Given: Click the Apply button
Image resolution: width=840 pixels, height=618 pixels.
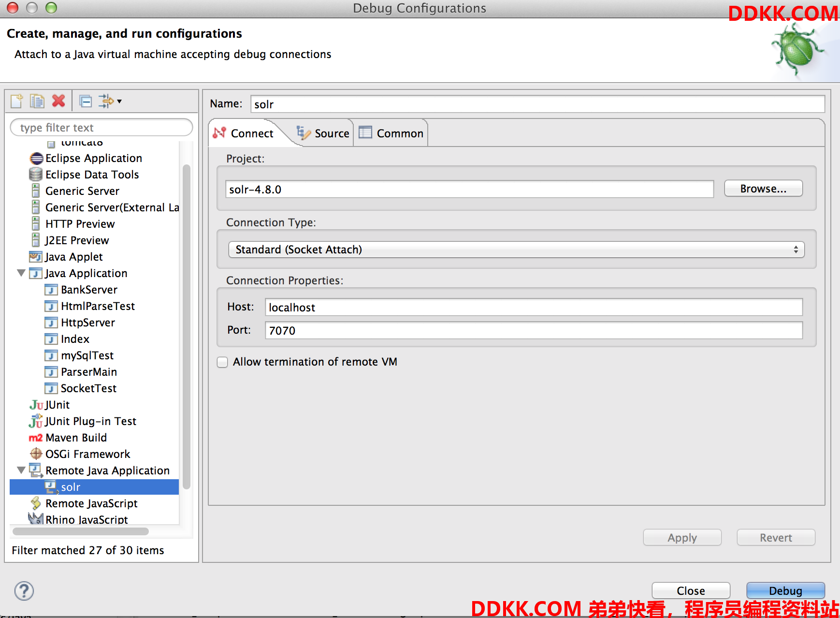Looking at the screenshot, I should click(x=682, y=538).
